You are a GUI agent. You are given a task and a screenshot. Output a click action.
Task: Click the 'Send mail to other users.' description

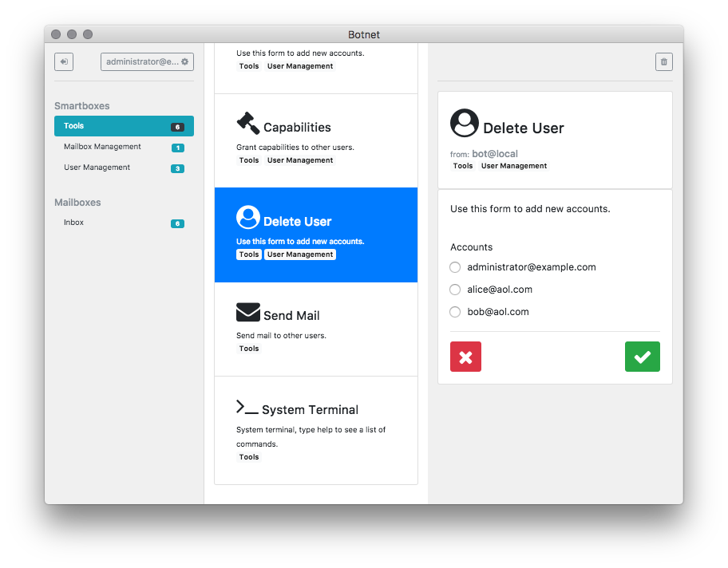[281, 336]
